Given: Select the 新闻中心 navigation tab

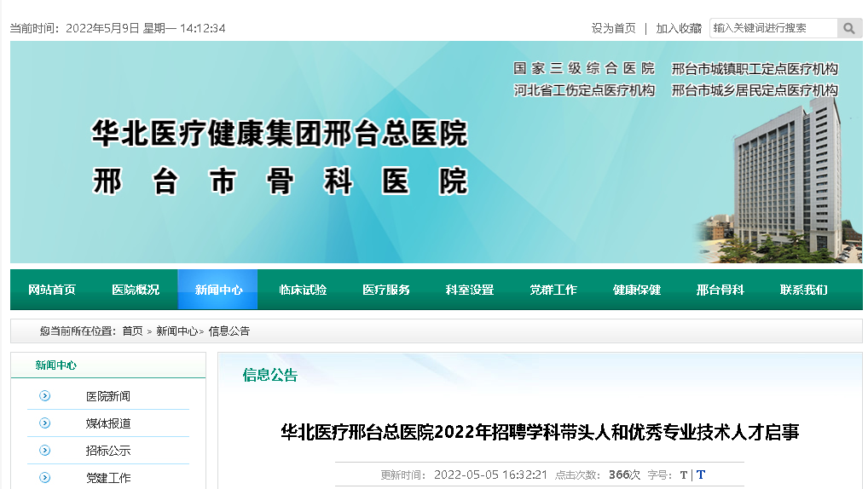Looking at the screenshot, I should [x=218, y=290].
